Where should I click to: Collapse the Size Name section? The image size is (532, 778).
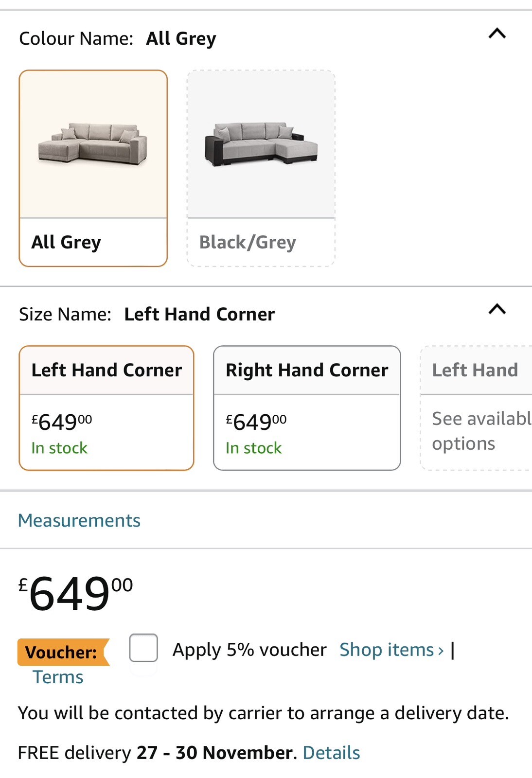[x=497, y=310]
